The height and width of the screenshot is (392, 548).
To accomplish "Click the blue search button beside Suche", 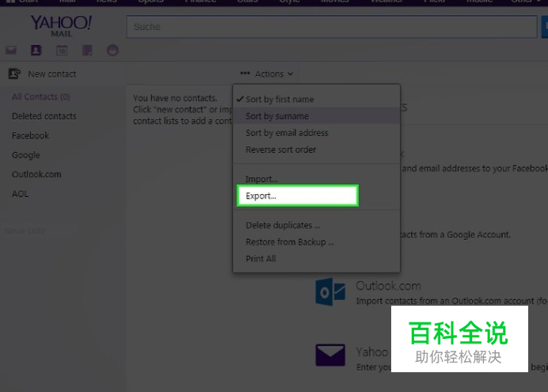I will (545, 27).
